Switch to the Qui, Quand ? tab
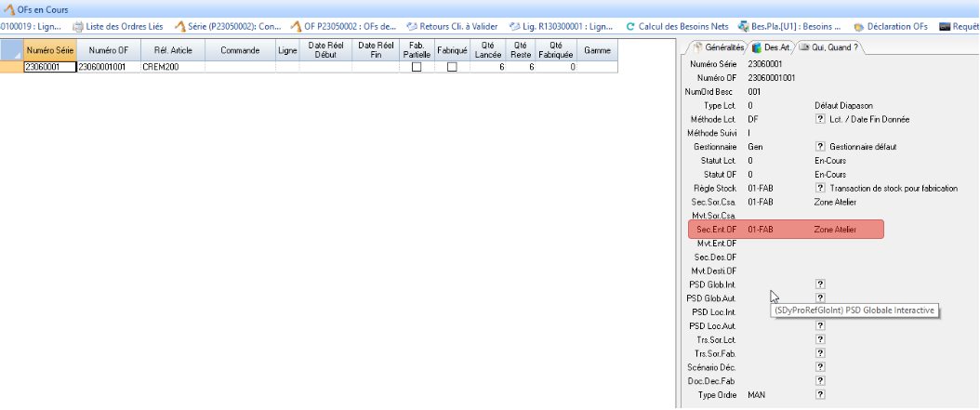The height and width of the screenshot is (410, 980). click(x=829, y=47)
